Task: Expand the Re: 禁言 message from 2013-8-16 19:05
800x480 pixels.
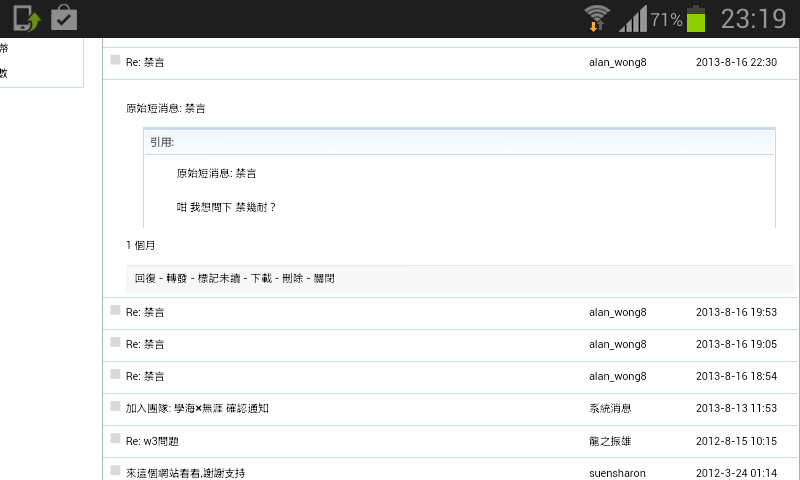Action: click(145, 344)
